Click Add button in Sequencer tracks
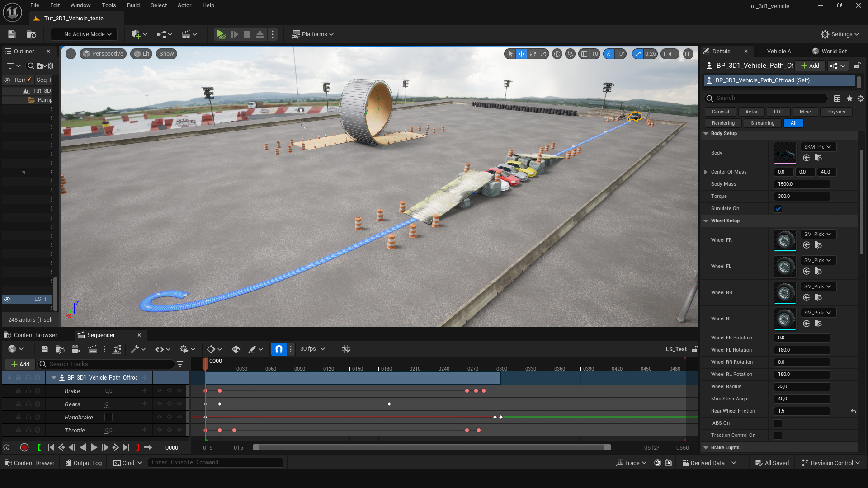This screenshot has height=488, width=868. tap(20, 364)
